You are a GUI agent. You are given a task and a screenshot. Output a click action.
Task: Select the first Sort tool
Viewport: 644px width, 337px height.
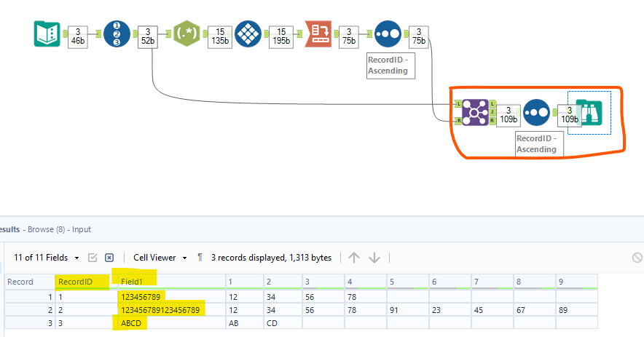click(x=388, y=33)
